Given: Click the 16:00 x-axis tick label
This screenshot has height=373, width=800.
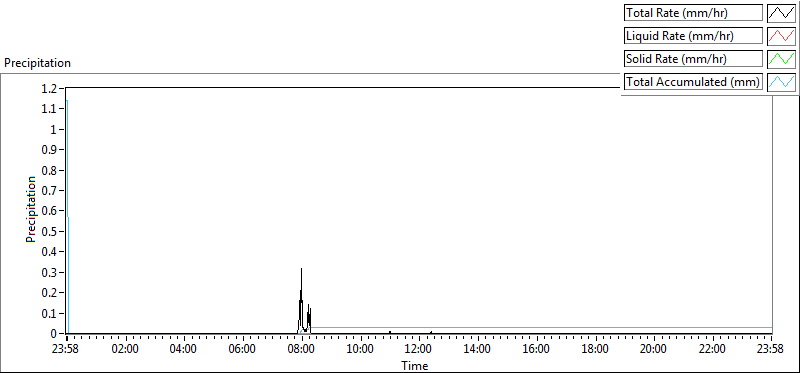Looking at the screenshot, I should coord(537,349).
